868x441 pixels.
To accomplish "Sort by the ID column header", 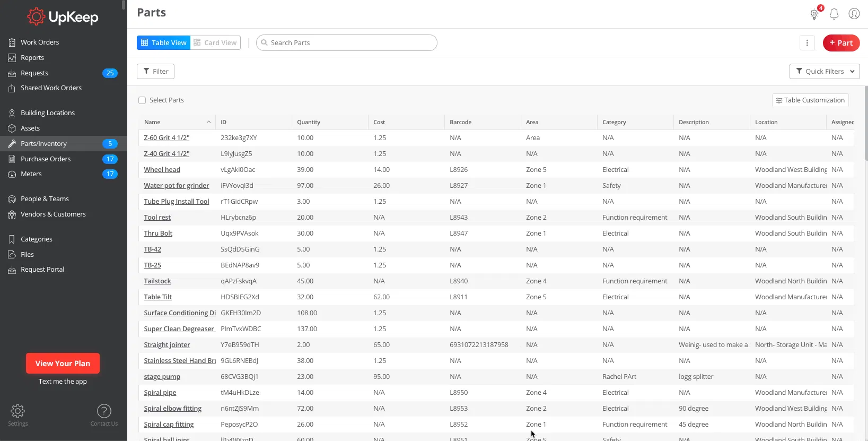I will click(253, 123).
